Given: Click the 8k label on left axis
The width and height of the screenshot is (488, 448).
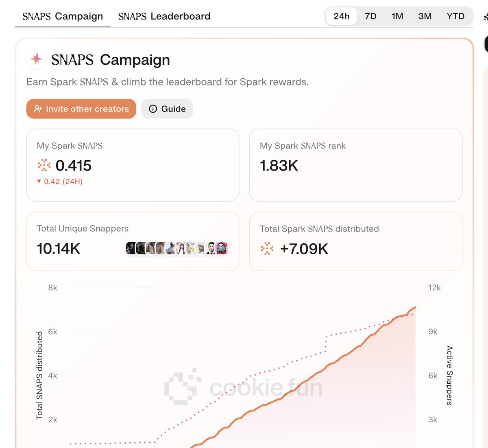Looking at the screenshot, I should [53, 288].
